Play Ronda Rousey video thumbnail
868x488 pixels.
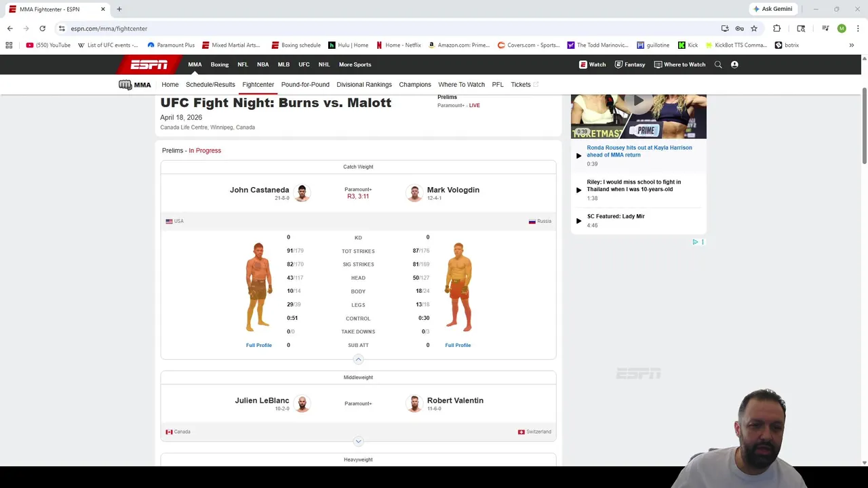tap(639, 116)
